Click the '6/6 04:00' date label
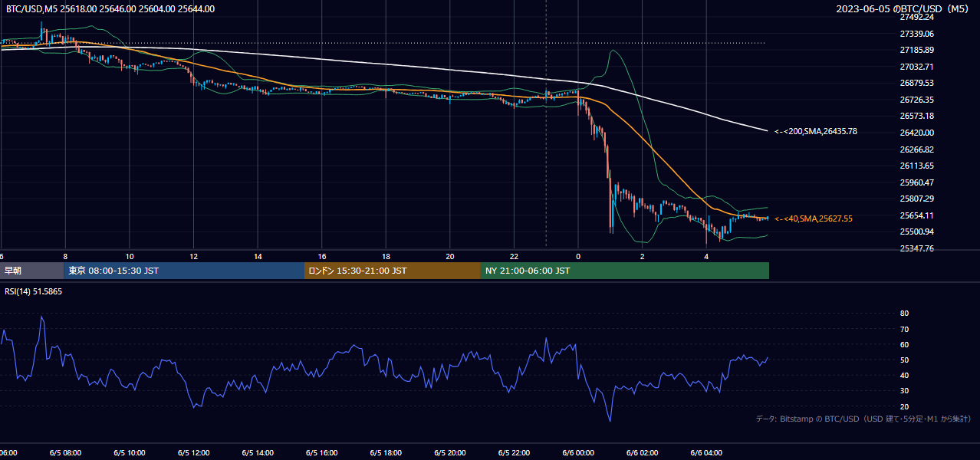Viewport: 980px width, 460px height. (706, 452)
